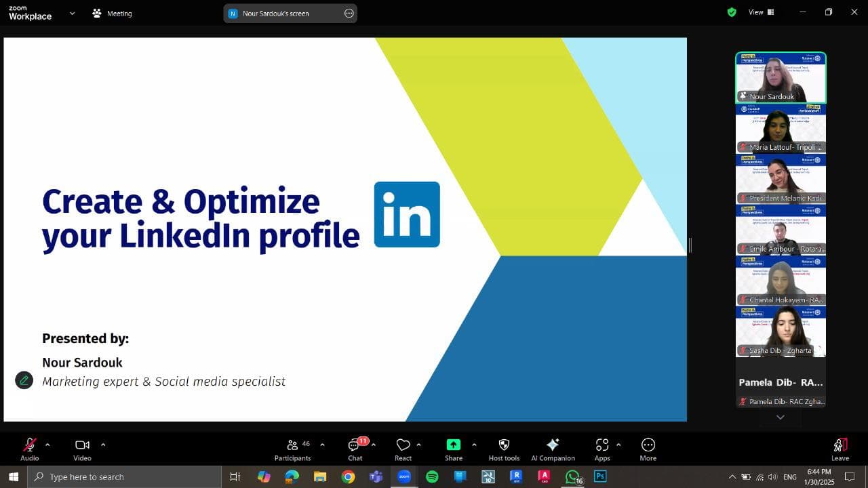Open the View layout menu
Viewport: 868px width, 488px height.
[761, 12]
